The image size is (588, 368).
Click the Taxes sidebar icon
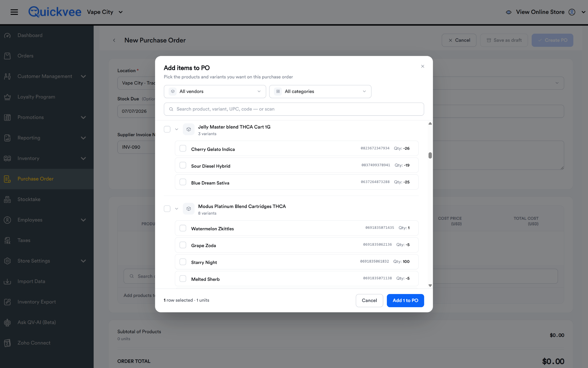click(7, 240)
